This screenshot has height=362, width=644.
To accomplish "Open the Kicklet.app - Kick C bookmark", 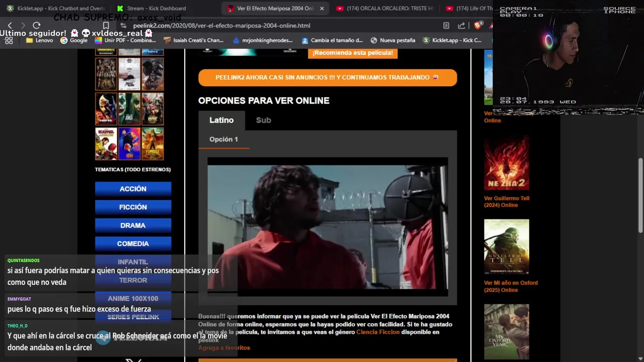I will click(x=452, y=40).
